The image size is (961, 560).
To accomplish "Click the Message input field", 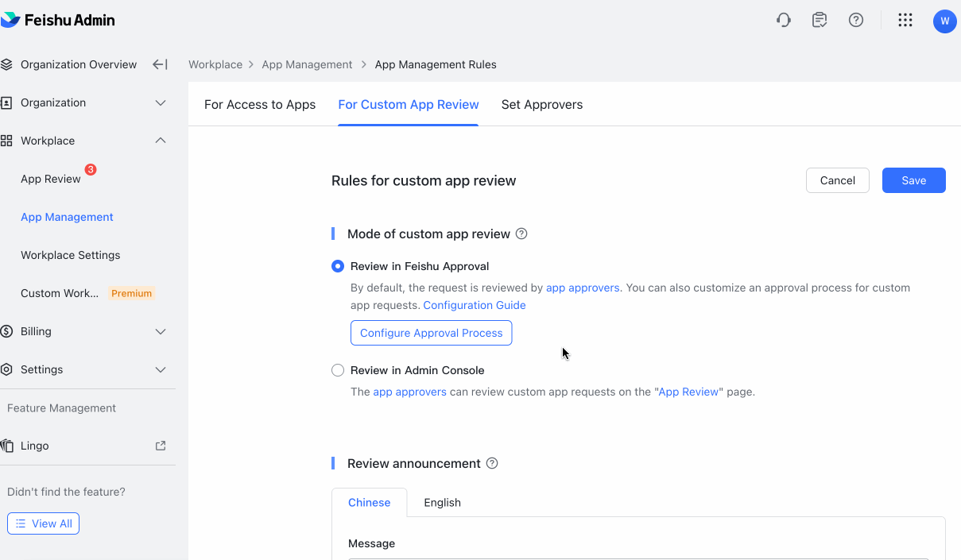I will pyautogui.click(x=636, y=558).
